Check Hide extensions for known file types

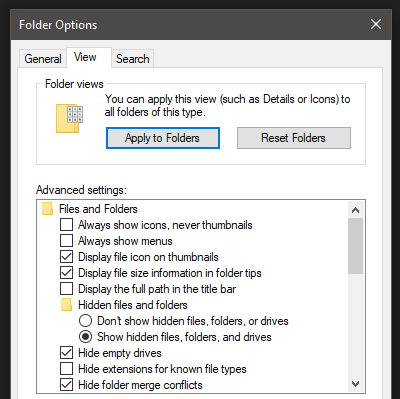pos(66,369)
